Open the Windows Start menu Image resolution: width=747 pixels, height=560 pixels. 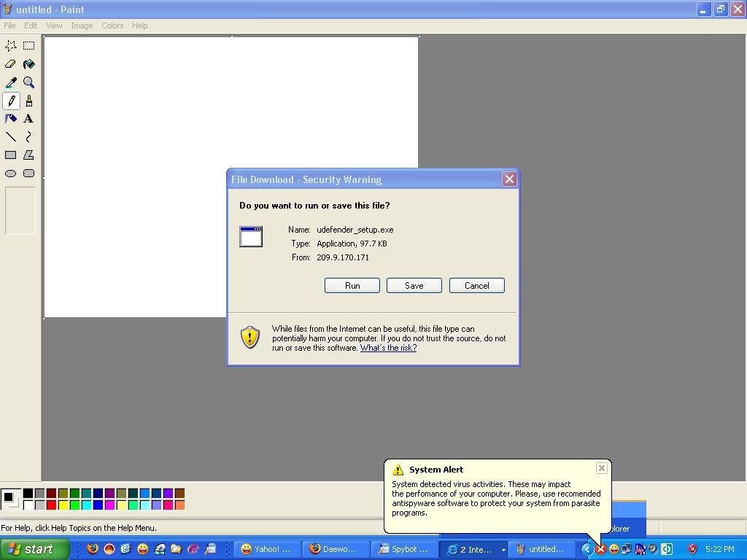[35, 549]
